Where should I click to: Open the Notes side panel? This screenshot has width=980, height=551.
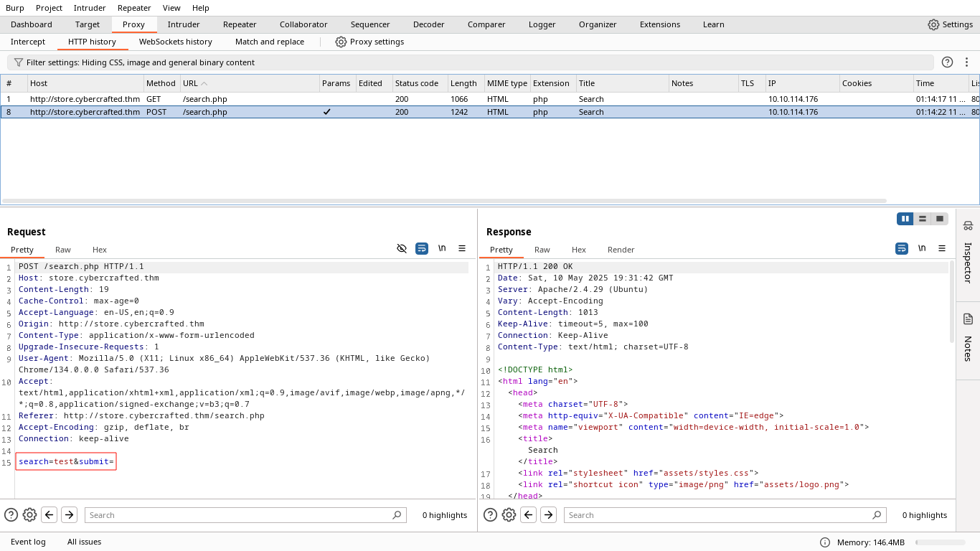click(968, 336)
